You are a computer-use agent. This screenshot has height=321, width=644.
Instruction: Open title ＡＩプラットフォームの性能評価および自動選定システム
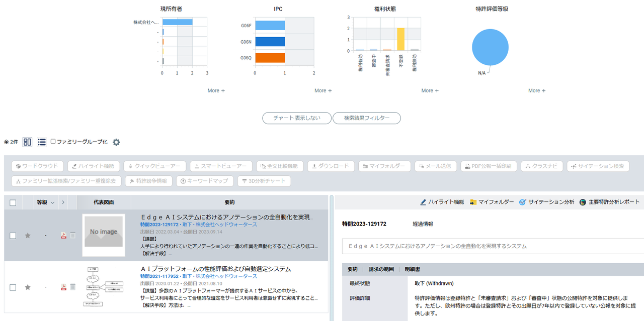coord(215,269)
